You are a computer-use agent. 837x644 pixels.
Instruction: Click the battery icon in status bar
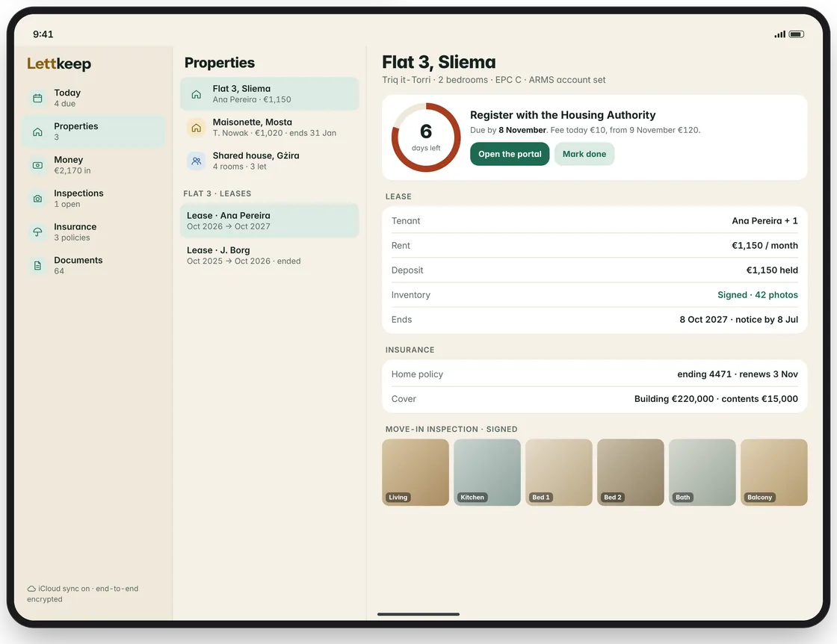797,34
